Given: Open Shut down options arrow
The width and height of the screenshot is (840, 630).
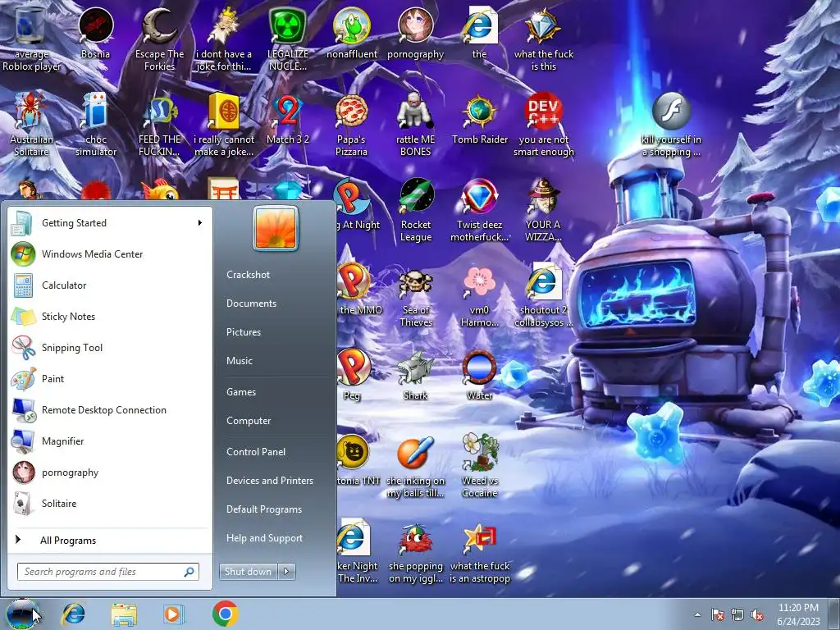Looking at the screenshot, I should pyautogui.click(x=286, y=572).
